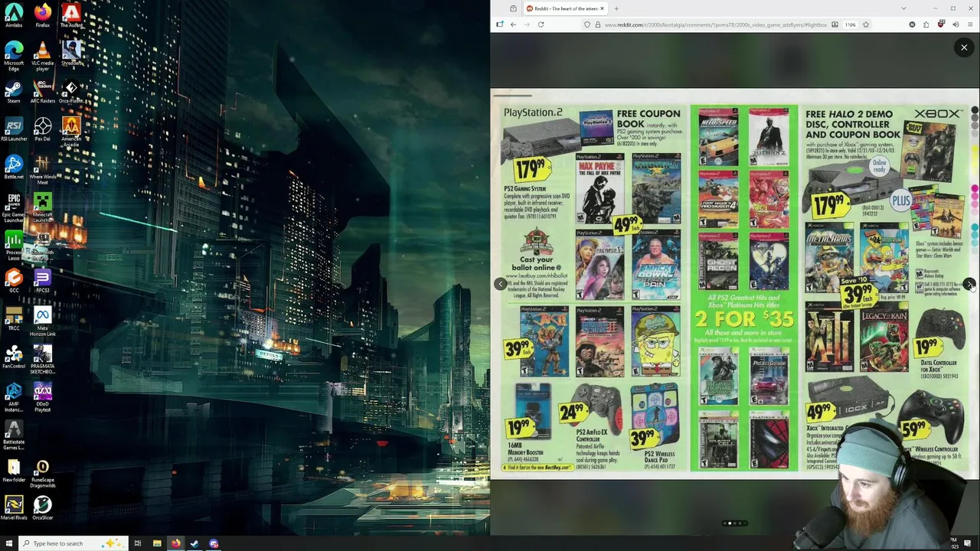Open the Battlestate Games Launcher icon
The height and width of the screenshot is (551, 980).
click(14, 435)
